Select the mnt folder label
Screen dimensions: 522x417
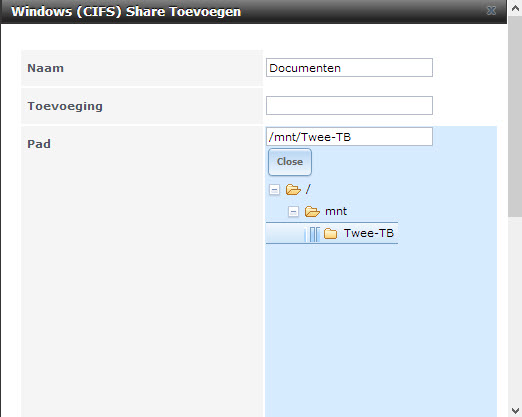click(x=336, y=211)
